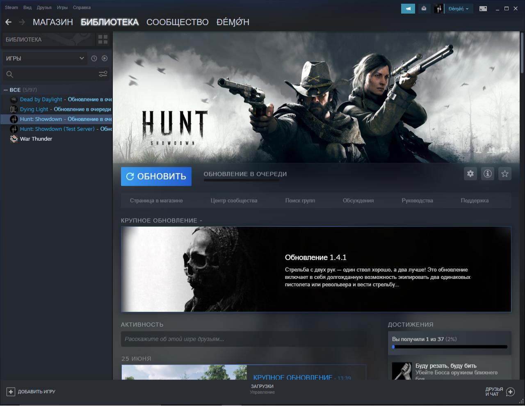Open game info icon

[488, 173]
